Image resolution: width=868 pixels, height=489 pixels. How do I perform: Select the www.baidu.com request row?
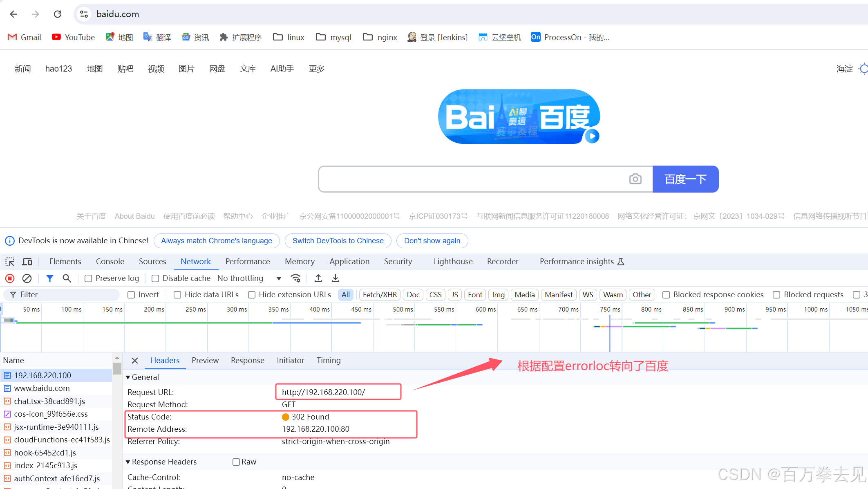pyautogui.click(x=56, y=388)
